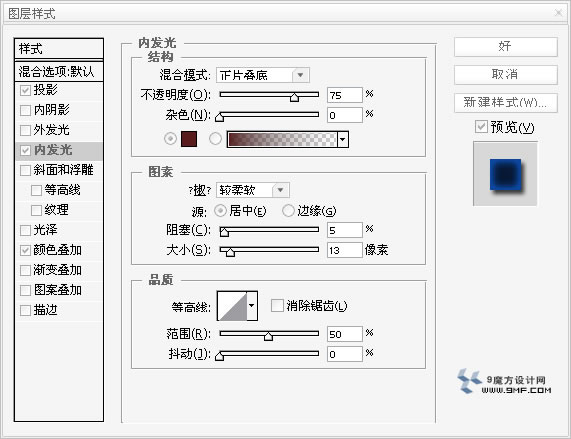Screen dimensions: 571x439
Task: Open the technique 较柔软 dropdown
Action: click(280, 190)
